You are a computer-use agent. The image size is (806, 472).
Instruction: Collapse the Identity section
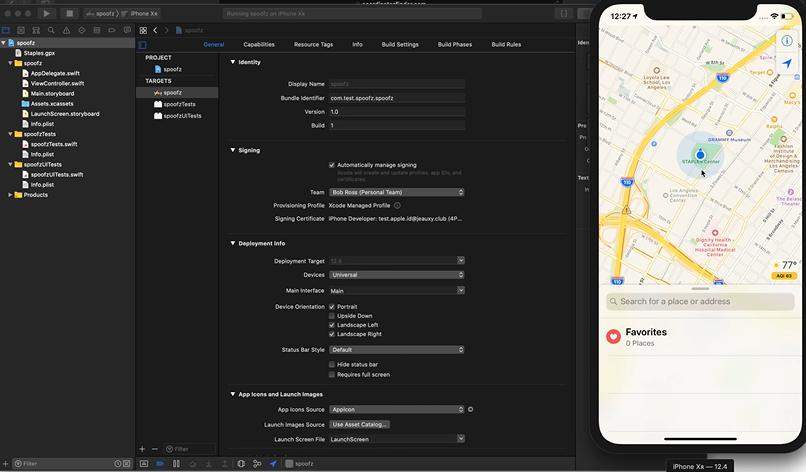pyautogui.click(x=233, y=62)
